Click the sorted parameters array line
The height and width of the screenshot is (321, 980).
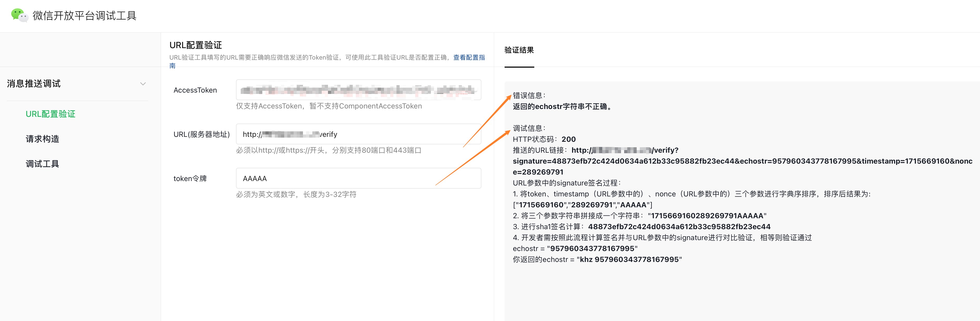pyautogui.click(x=582, y=205)
